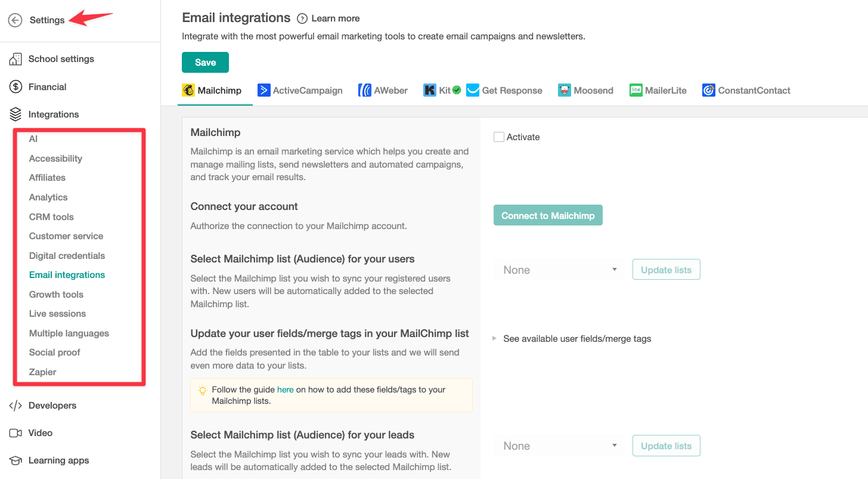This screenshot has height=479, width=868.
Task: Switch to the Get Response tab
Action: (x=512, y=90)
